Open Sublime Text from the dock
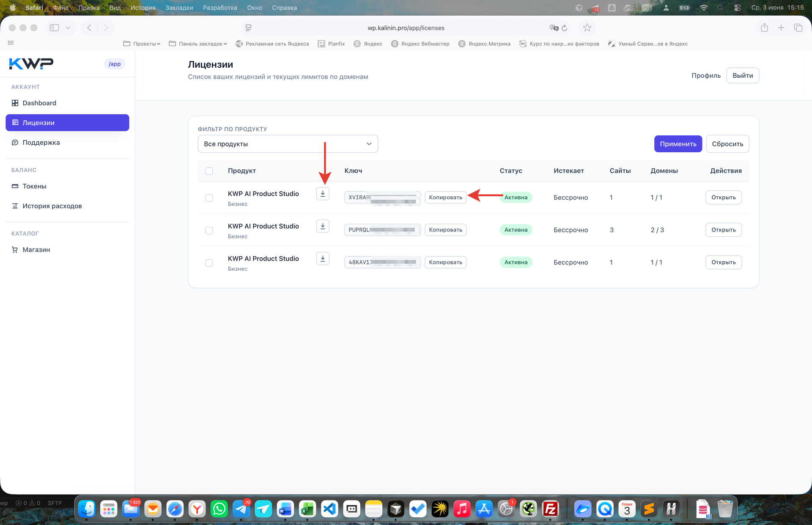 (649, 509)
